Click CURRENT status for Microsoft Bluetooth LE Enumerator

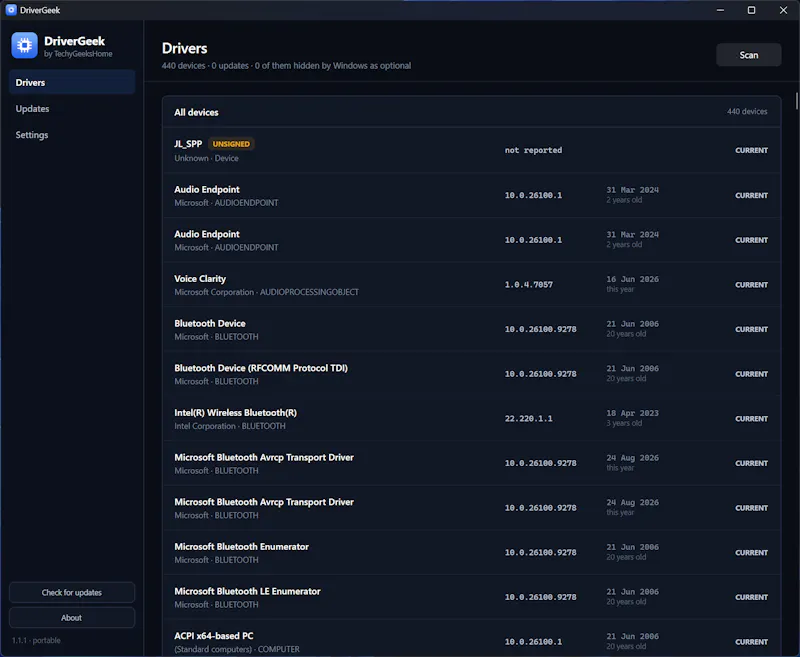pos(751,597)
